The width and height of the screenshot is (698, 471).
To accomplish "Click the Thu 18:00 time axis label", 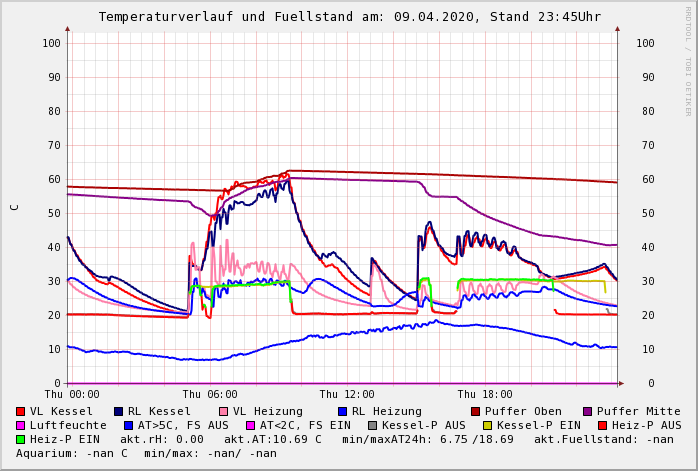I will (485, 395).
